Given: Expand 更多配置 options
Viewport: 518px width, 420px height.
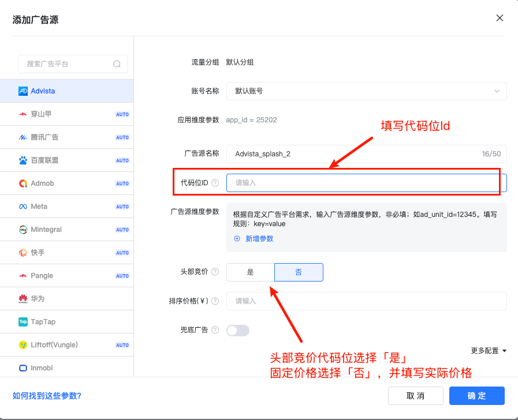Looking at the screenshot, I should coord(489,350).
